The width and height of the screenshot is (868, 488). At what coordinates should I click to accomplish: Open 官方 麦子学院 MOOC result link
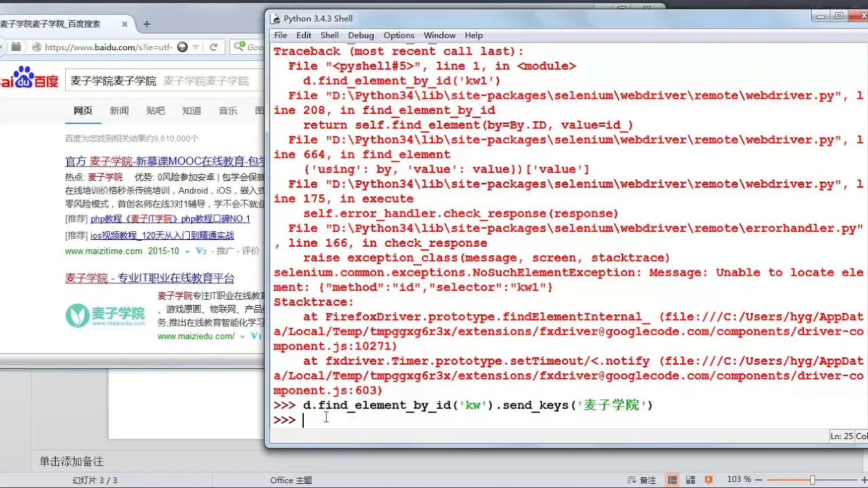[165, 161]
